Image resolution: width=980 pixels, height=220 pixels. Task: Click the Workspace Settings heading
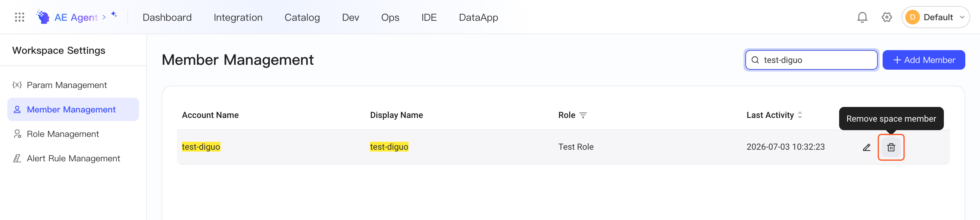pos(58,50)
